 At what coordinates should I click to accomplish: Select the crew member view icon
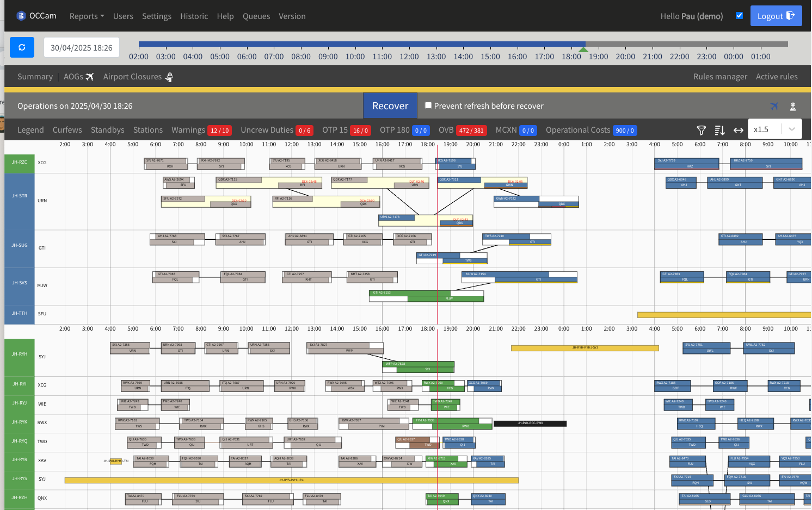(793, 106)
